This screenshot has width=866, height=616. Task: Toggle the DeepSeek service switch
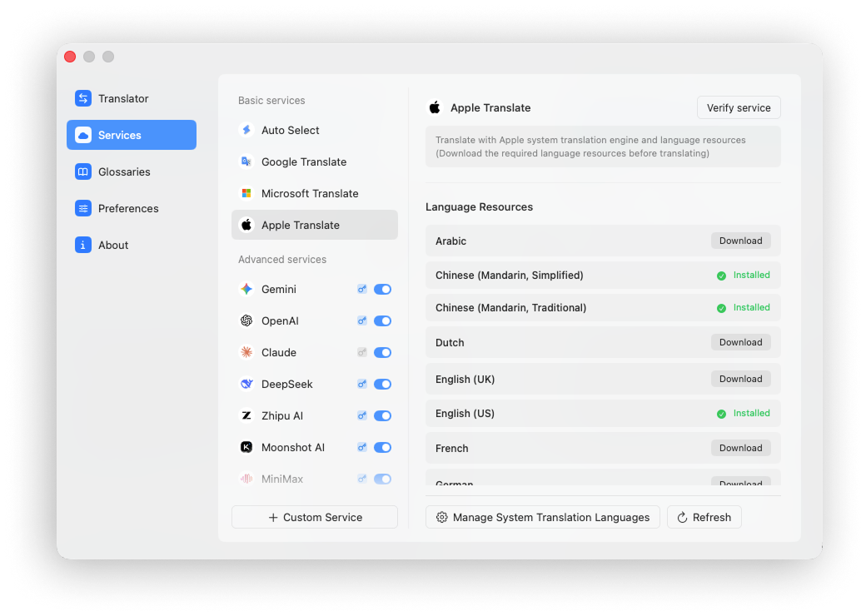point(382,385)
